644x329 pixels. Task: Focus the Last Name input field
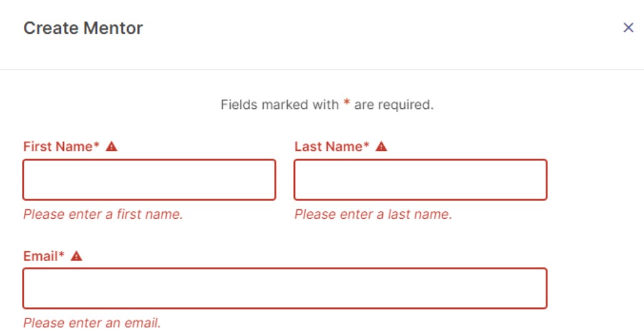pyautogui.click(x=420, y=180)
